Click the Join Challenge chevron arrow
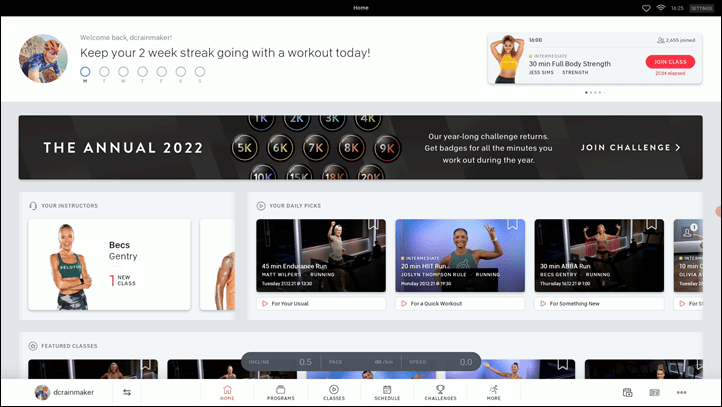Image resolution: width=722 pixels, height=407 pixels. point(678,147)
